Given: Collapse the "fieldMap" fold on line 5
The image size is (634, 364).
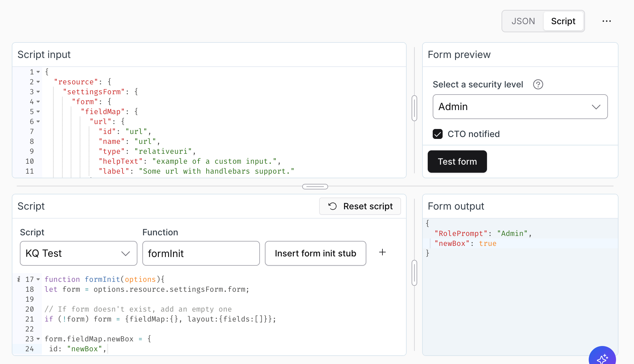Looking at the screenshot, I should pos(38,112).
